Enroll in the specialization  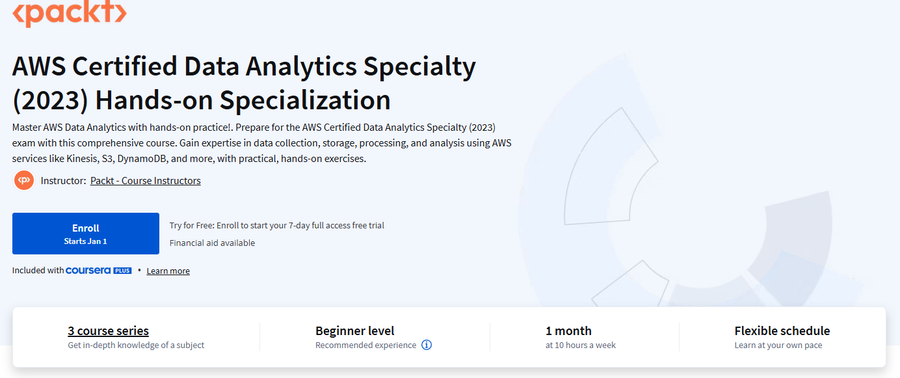[86, 233]
